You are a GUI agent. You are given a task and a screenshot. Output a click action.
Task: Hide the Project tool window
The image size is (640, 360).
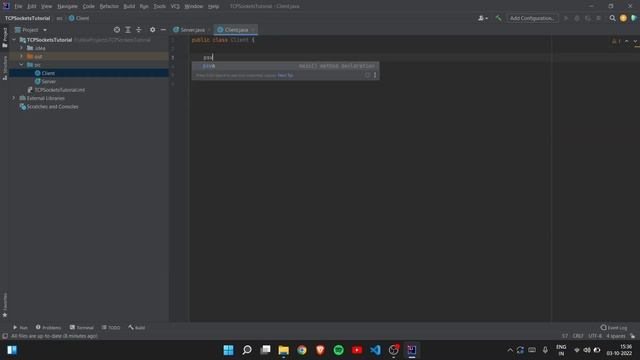163,30
